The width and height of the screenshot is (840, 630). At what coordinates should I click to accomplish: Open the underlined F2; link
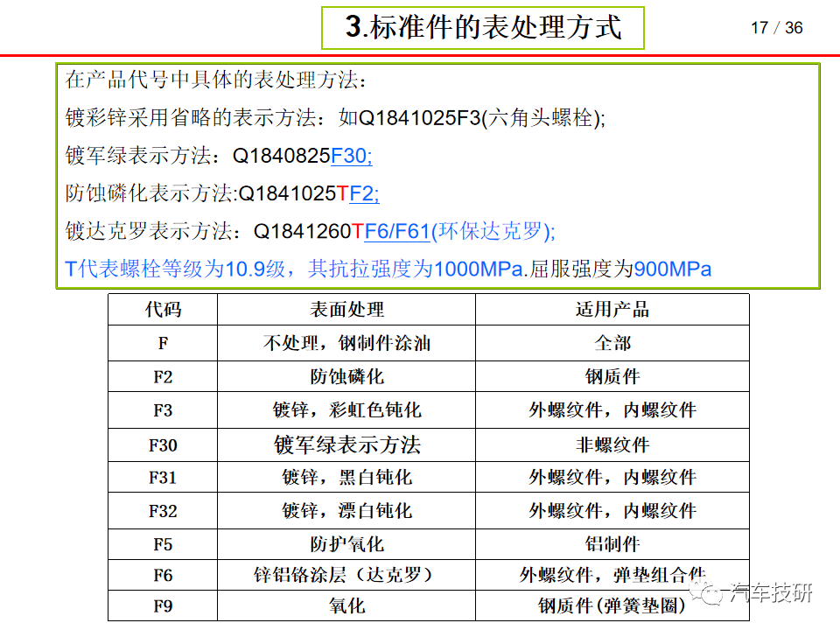point(364,193)
